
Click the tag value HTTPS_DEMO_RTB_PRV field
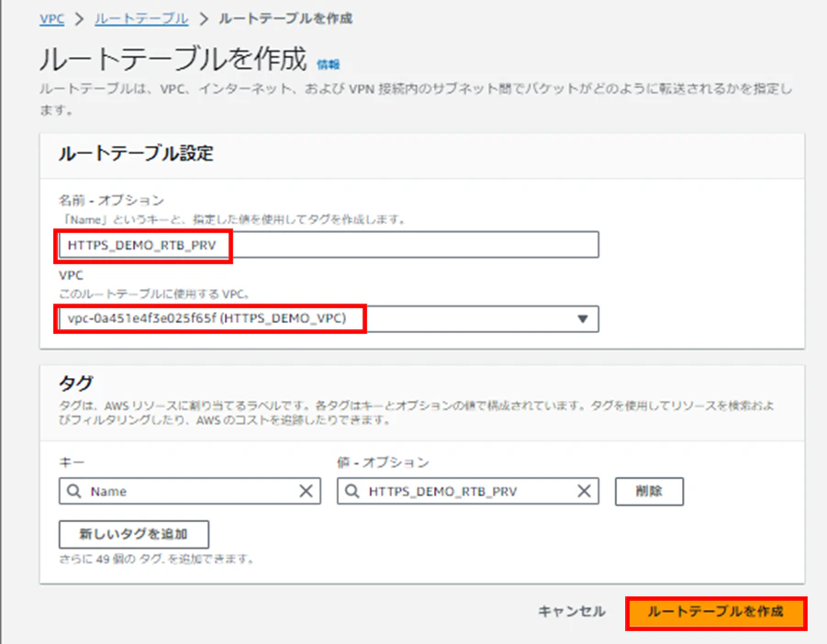[468, 491]
